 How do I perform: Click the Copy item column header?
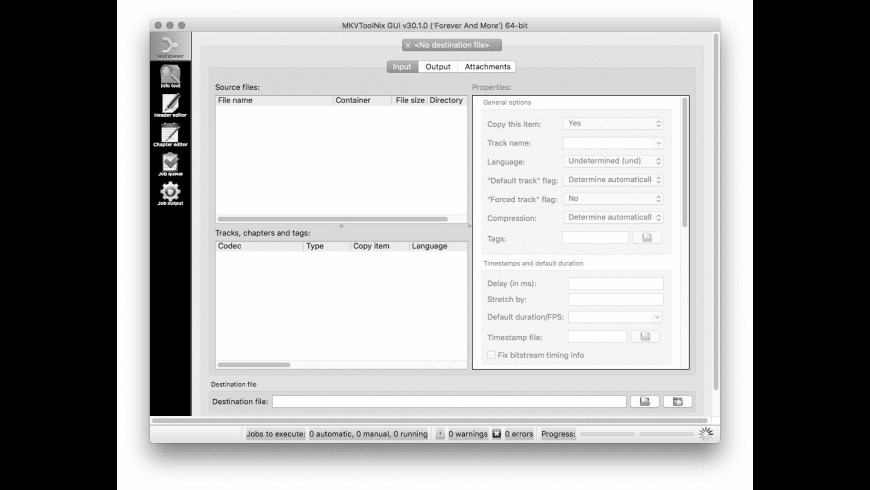click(x=380, y=246)
